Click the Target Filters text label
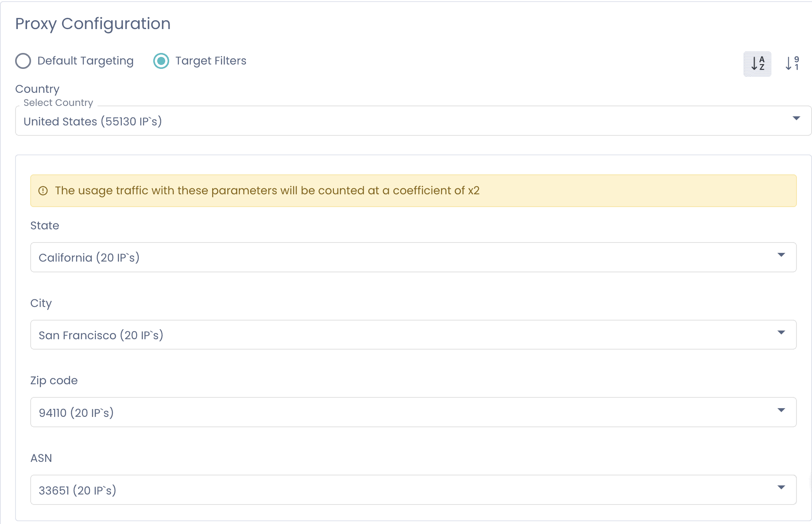Screen dimensions: 812x524 [x=211, y=61]
